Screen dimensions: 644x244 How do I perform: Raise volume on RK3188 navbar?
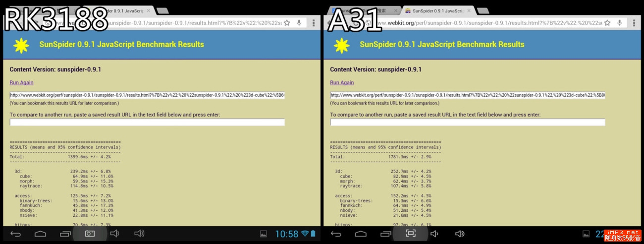[x=139, y=234]
